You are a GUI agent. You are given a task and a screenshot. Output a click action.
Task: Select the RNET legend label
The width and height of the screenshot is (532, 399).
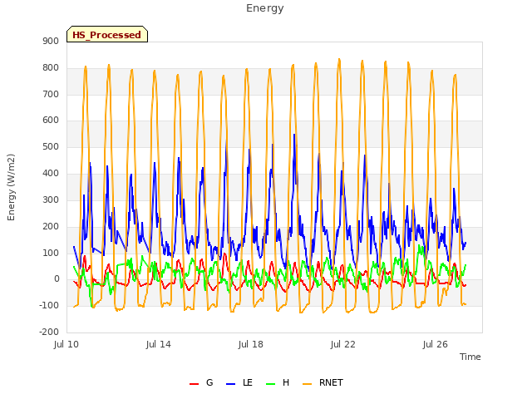(x=331, y=382)
